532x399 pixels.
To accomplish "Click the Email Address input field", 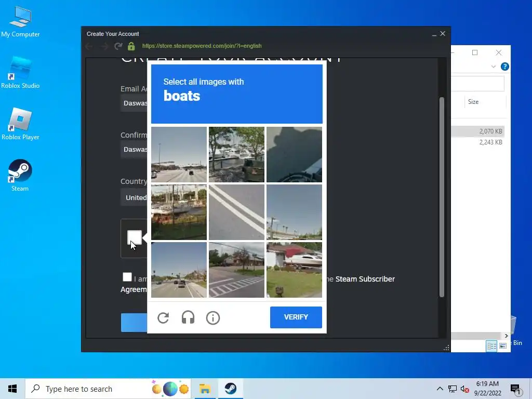I will point(134,103).
